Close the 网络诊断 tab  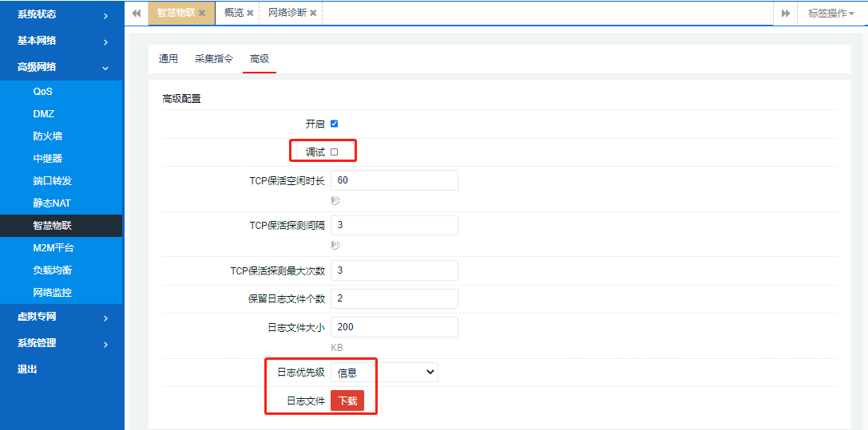coord(313,13)
